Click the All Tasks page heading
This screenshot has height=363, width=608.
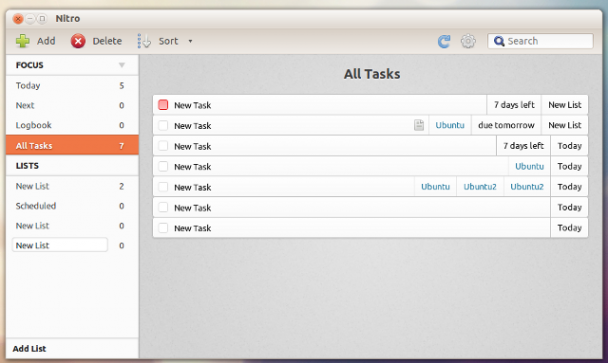click(x=372, y=74)
